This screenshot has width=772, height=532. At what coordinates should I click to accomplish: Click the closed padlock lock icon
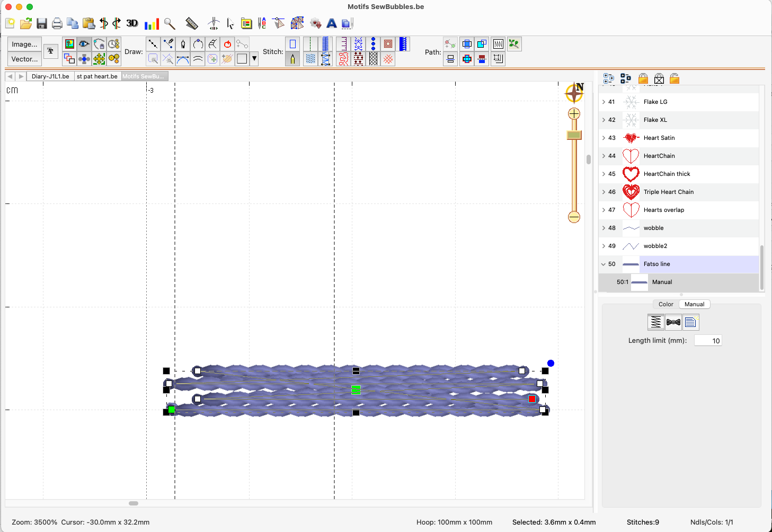pyautogui.click(x=643, y=79)
